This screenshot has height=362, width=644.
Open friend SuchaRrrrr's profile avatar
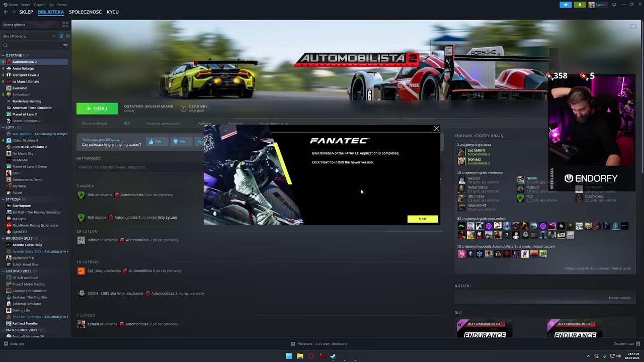tap(461, 152)
